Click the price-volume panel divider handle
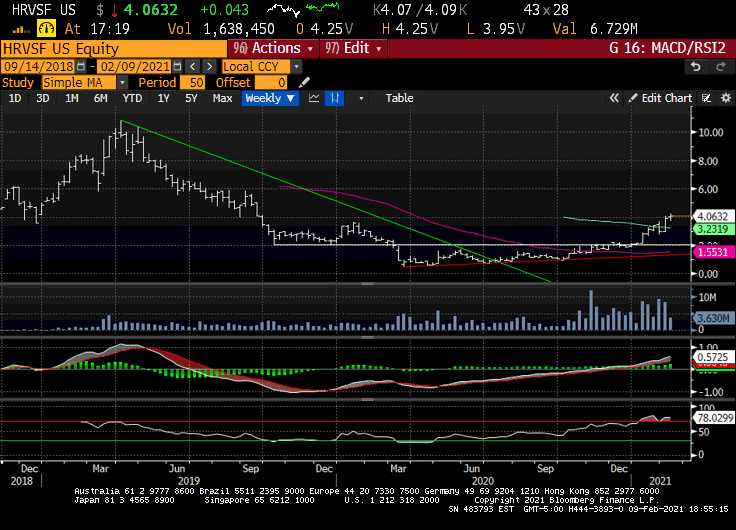The image size is (736, 530). coord(368,284)
